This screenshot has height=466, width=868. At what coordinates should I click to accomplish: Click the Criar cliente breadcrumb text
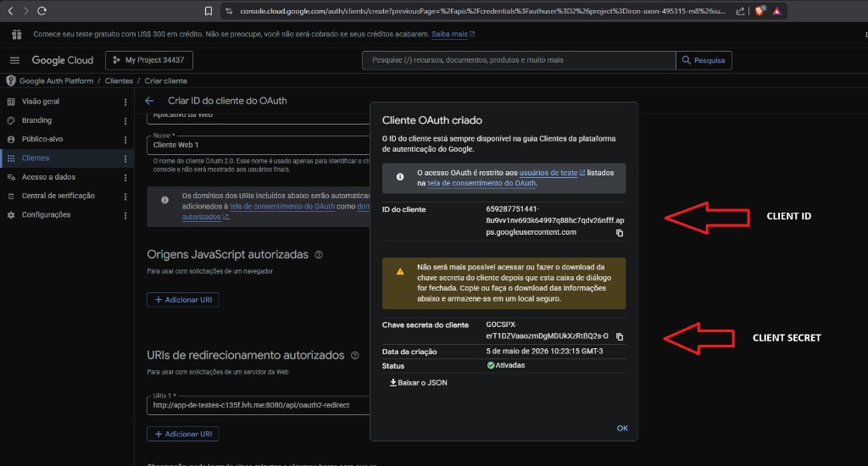tap(165, 80)
